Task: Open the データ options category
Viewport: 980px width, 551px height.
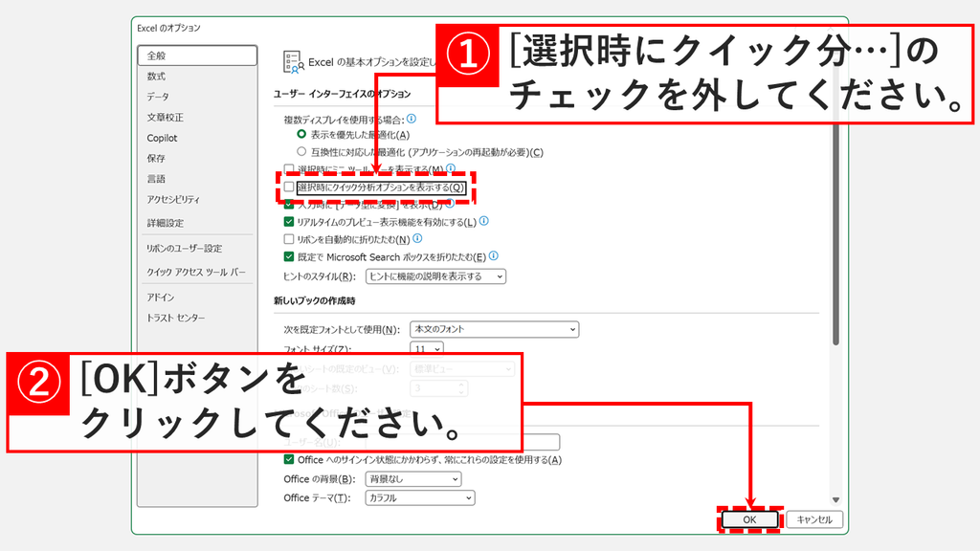Action: point(158,97)
